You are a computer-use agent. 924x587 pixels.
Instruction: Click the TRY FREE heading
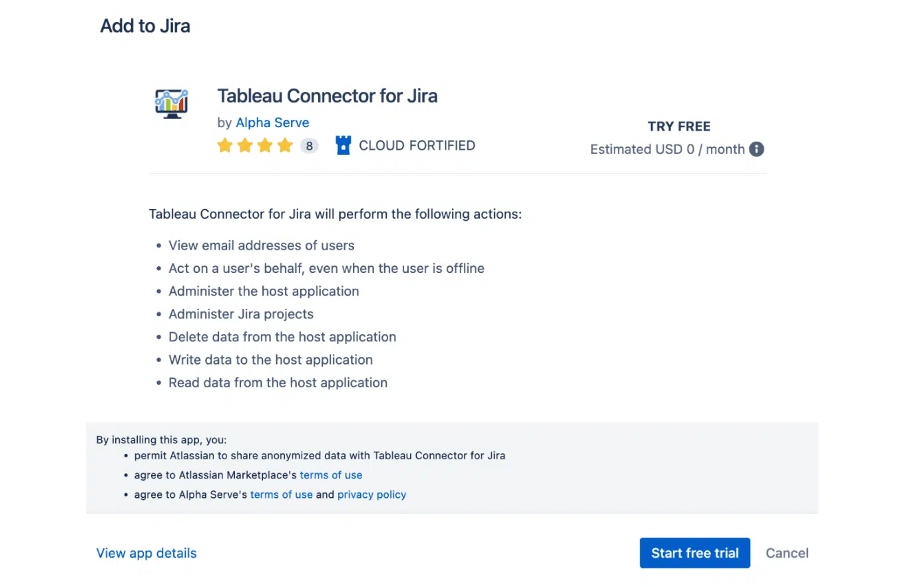(x=679, y=126)
